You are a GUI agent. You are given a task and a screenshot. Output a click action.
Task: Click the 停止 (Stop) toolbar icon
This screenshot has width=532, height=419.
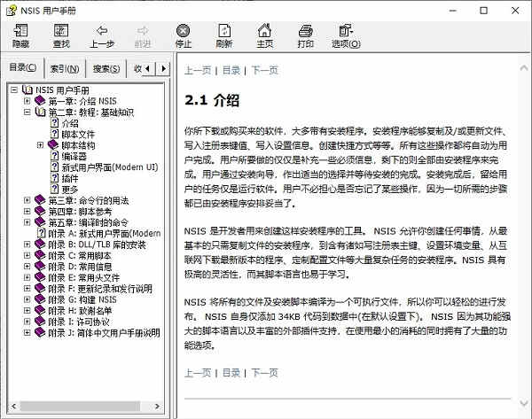184,31
